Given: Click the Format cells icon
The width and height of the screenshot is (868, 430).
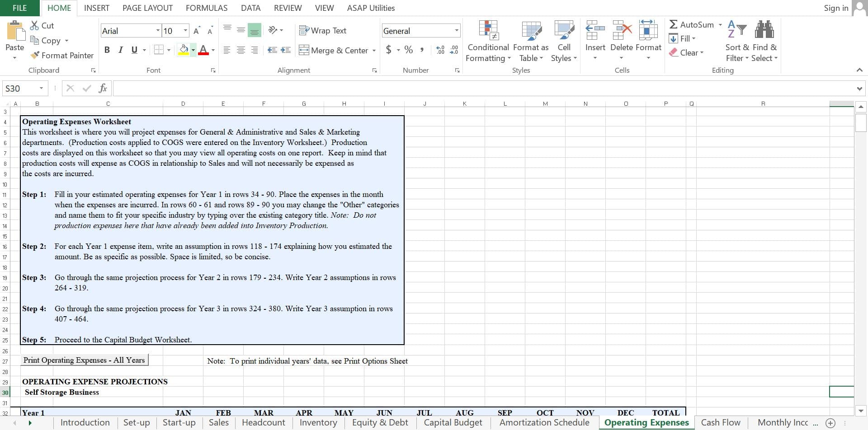Looking at the screenshot, I should click(x=648, y=30).
